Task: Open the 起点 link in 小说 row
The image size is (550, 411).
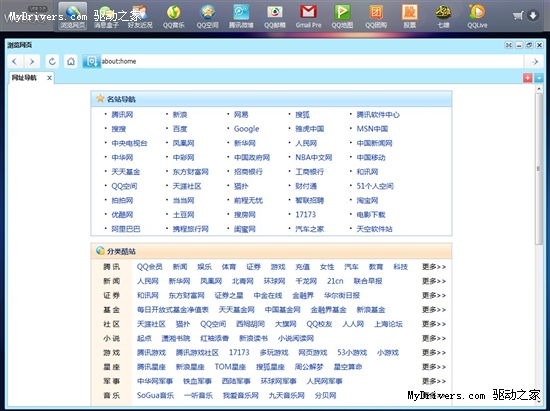Action: pos(144,338)
